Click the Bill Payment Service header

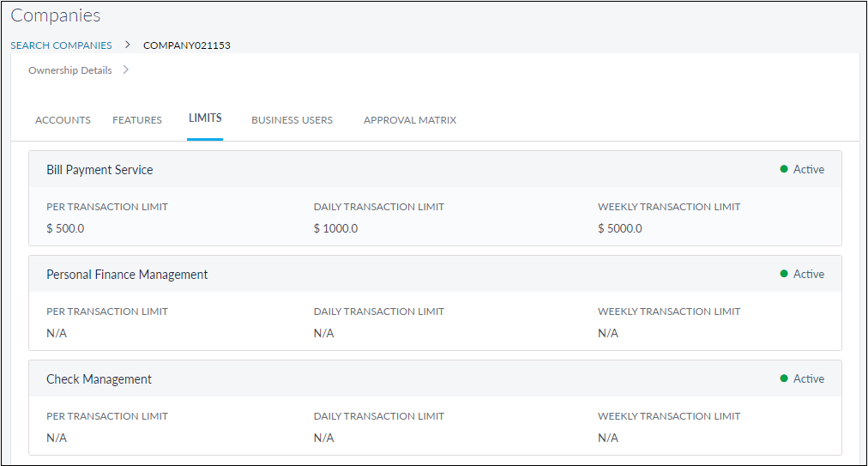click(x=99, y=170)
